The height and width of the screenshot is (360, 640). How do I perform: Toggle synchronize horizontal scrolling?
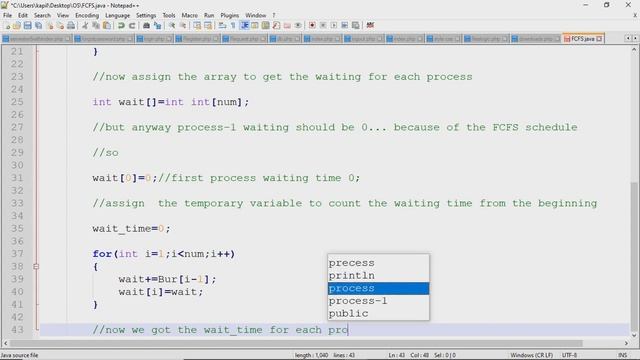[208, 25]
